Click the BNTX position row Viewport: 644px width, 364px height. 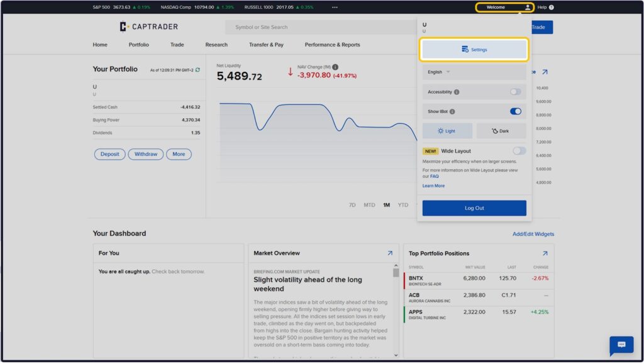pyautogui.click(x=479, y=280)
